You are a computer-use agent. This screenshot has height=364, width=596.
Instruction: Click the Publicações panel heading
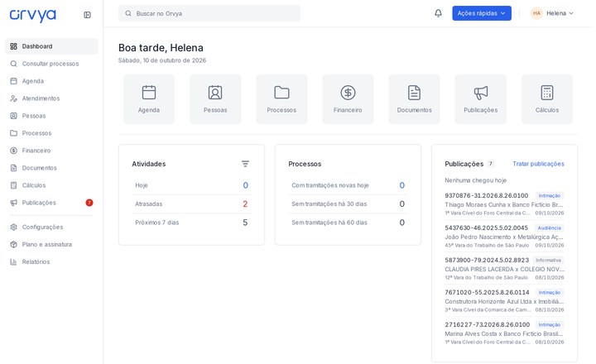[x=464, y=164]
